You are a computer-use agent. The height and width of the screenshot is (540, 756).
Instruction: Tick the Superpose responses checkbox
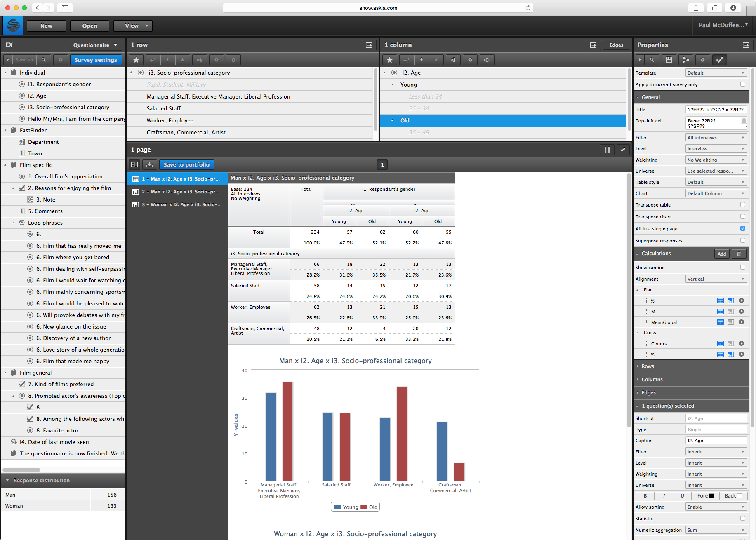(x=742, y=240)
